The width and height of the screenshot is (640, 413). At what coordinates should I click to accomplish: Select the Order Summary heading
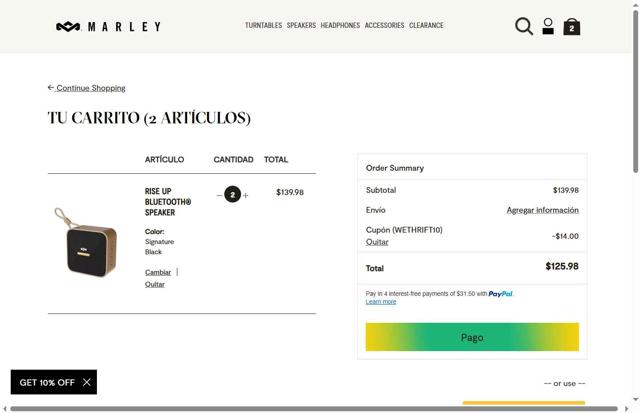coord(395,168)
